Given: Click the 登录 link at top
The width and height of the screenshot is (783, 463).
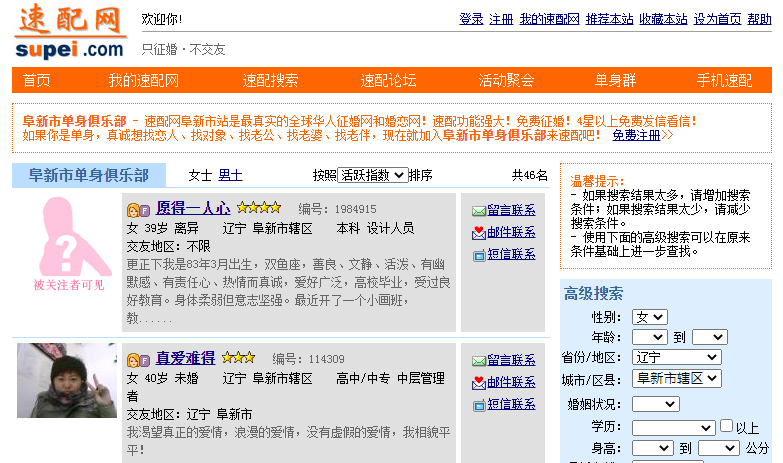Looking at the screenshot, I should 471,19.
